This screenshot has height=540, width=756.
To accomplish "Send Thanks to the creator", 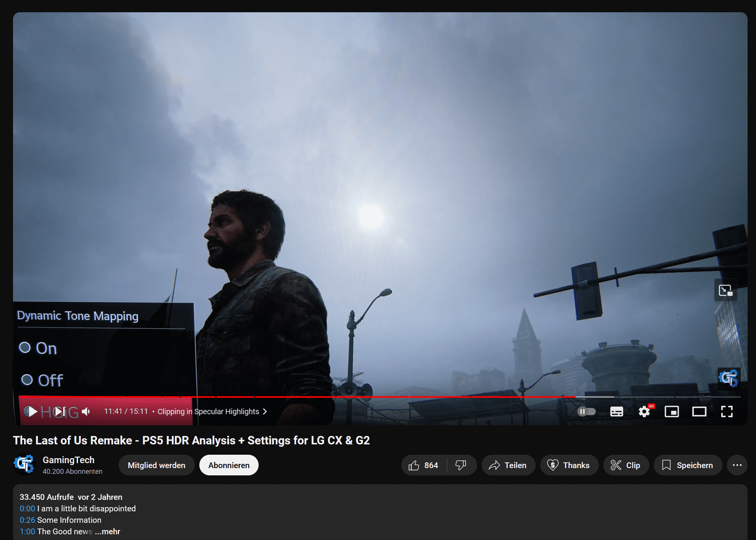I will coord(569,465).
